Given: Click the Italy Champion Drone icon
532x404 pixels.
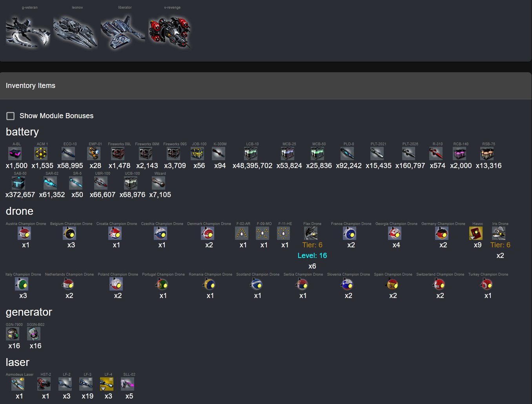Looking at the screenshot, I should point(22,284).
